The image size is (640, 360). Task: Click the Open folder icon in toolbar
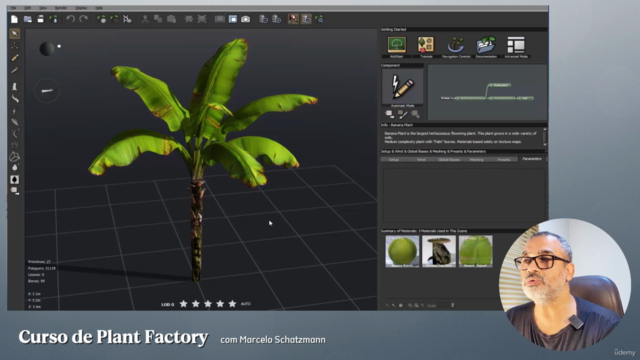pos(28,19)
